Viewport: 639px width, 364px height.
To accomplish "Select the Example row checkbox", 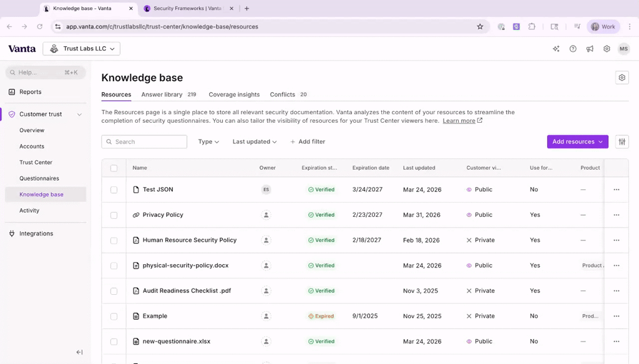I will 114,317.
